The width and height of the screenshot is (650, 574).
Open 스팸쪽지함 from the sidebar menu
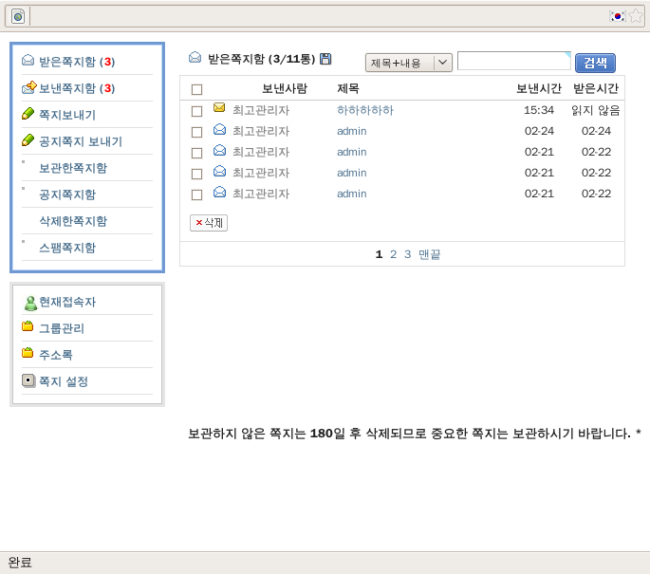tap(67, 247)
